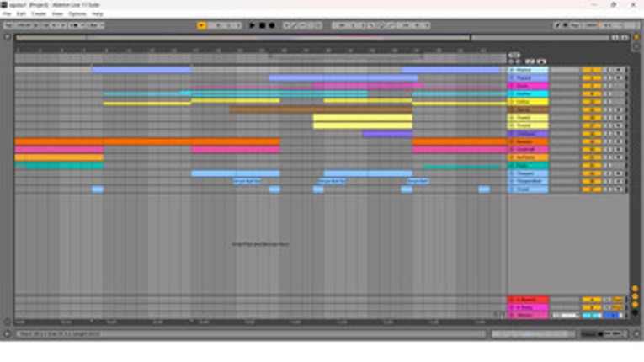Unfold the bright cyan track
Image resolution: width=644 pixels, height=362 pixels.
[x=512, y=93]
